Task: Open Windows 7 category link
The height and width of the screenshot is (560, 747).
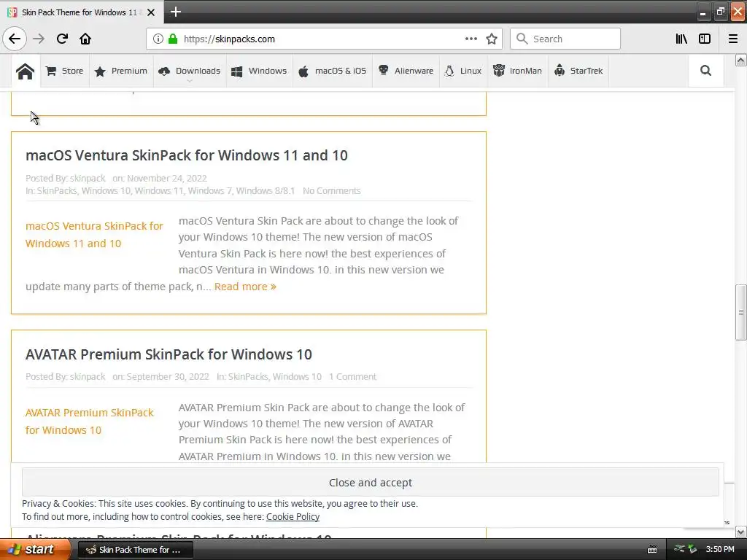Action: (209, 191)
